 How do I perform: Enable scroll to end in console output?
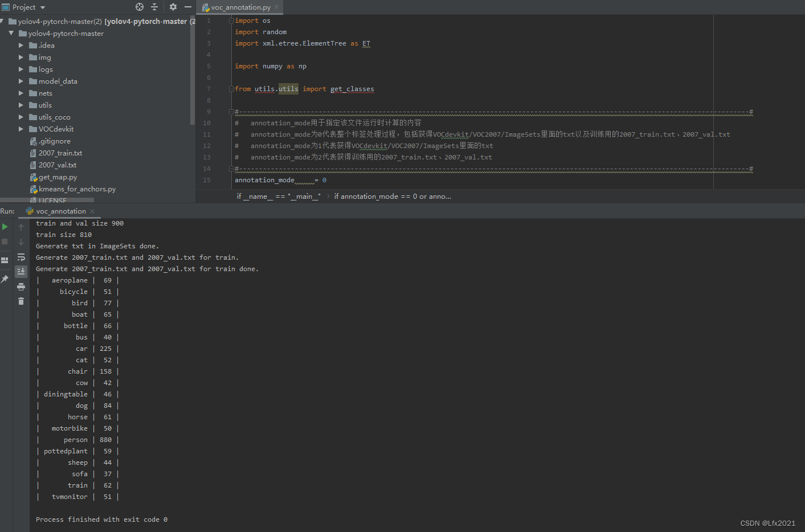click(x=21, y=272)
